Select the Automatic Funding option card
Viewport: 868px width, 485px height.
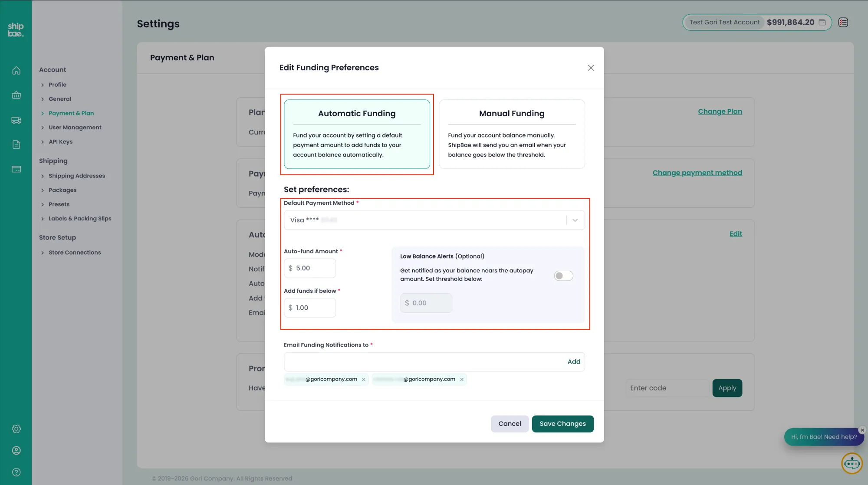[357, 134]
